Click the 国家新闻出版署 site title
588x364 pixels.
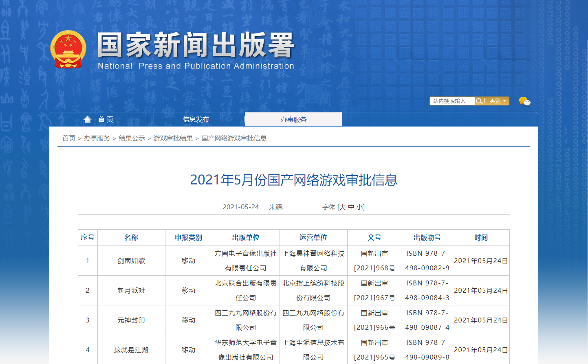pyautogui.click(x=196, y=45)
